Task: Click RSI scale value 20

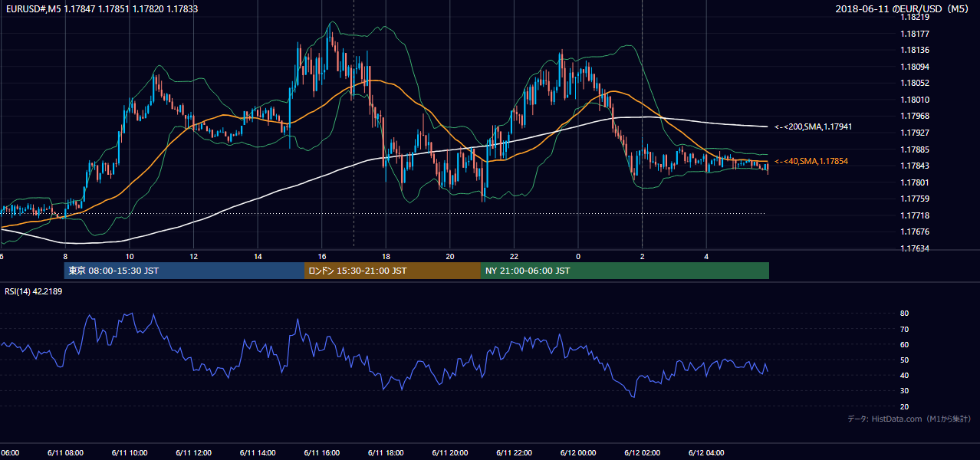Action: coord(904,406)
